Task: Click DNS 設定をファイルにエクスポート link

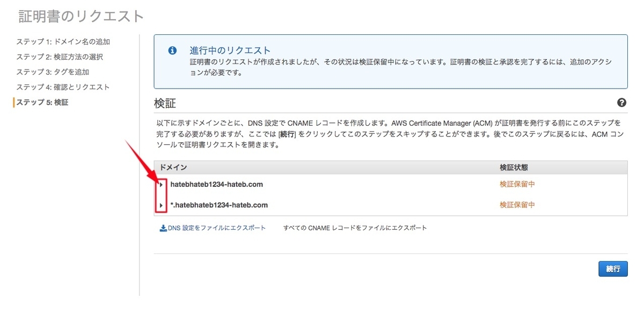Action: pos(217,228)
